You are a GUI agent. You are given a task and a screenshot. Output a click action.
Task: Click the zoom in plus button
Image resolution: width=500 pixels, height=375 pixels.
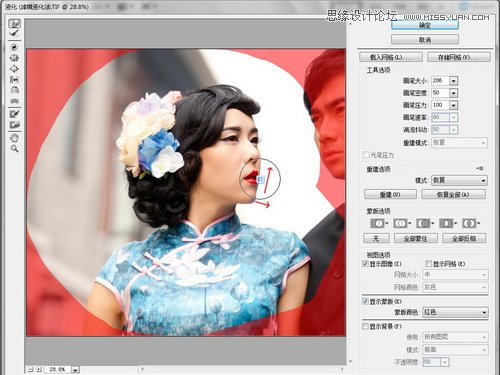click(x=39, y=369)
